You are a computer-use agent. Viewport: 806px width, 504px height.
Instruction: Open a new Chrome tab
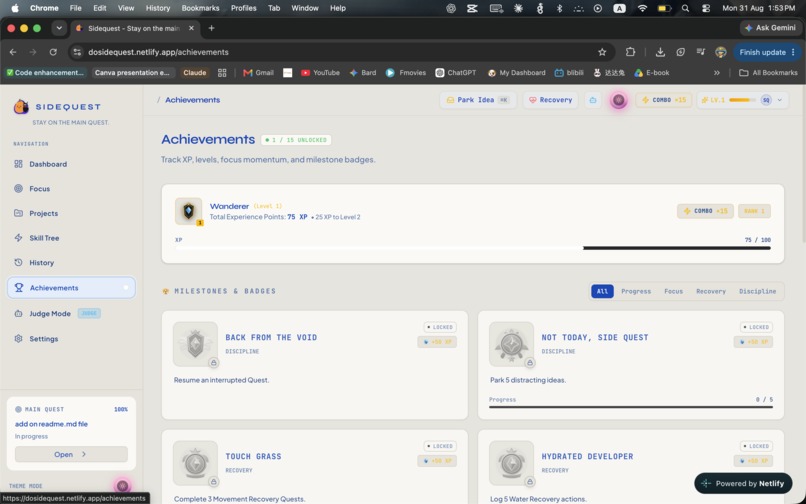211,28
